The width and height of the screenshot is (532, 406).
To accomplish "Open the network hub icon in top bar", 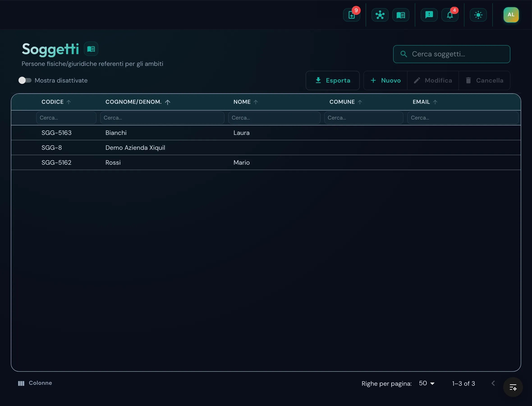I will tap(380, 15).
